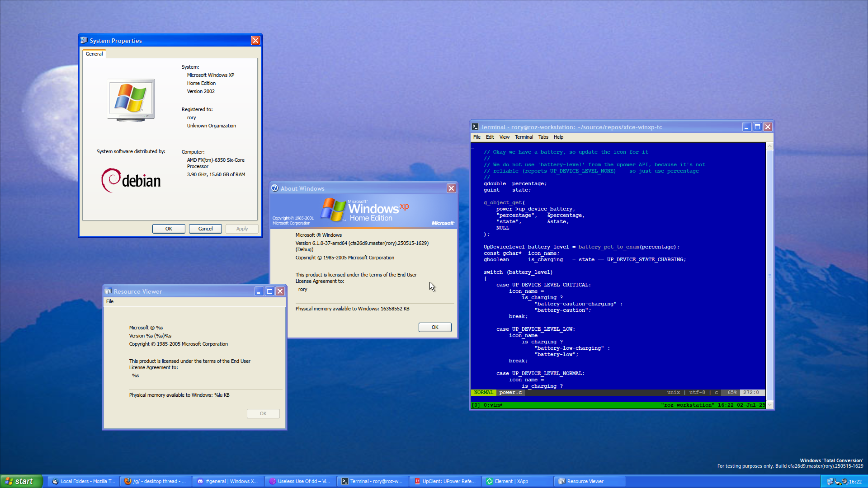Click 'roz-workstation' hostname in tmux status bar
The image size is (868, 488).
pos(688,405)
